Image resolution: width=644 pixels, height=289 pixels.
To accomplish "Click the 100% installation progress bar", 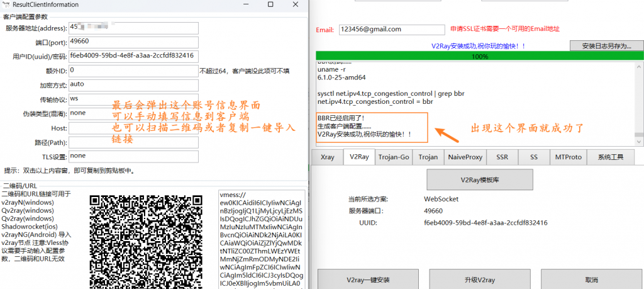I will point(479,56).
